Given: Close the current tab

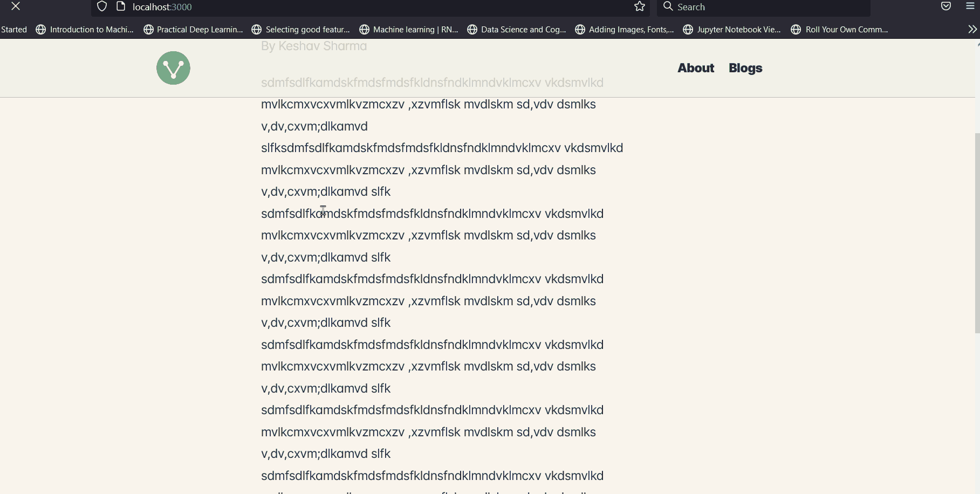Looking at the screenshot, I should (x=16, y=6).
